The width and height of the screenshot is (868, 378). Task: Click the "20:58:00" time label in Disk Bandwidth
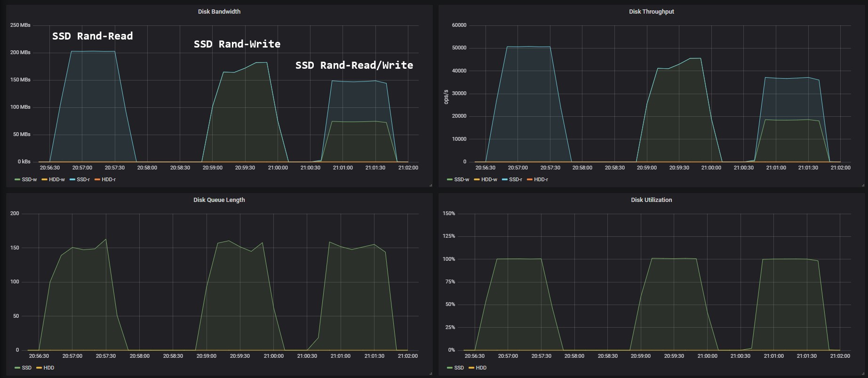tap(147, 168)
